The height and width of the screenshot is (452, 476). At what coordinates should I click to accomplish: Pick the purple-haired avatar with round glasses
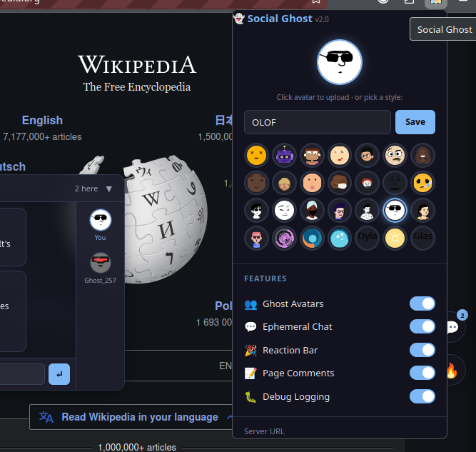coord(340,210)
